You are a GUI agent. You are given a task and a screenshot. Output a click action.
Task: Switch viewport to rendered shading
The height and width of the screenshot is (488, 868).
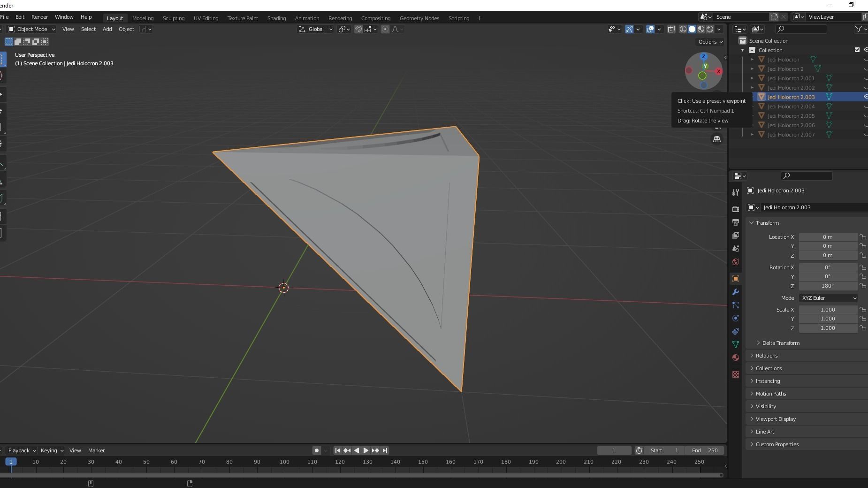[710, 29]
